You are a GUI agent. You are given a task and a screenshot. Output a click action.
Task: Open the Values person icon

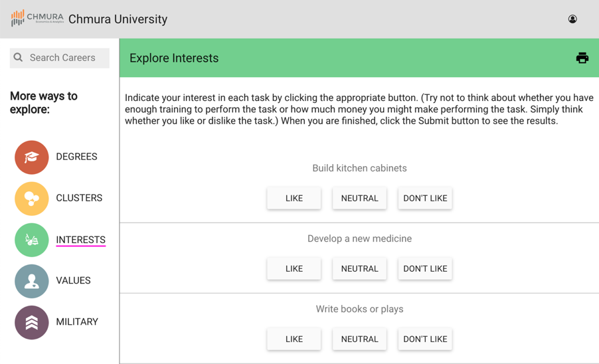click(32, 281)
